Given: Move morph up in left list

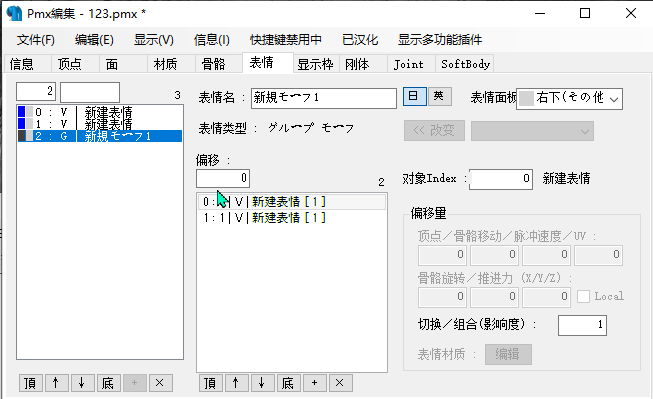Looking at the screenshot, I should [57, 383].
